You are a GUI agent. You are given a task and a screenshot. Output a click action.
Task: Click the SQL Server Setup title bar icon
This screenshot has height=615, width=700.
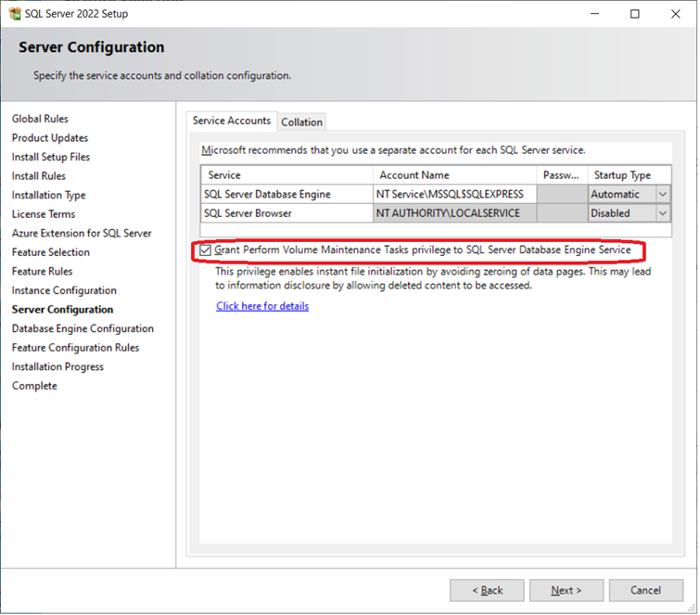pos(15,14)
